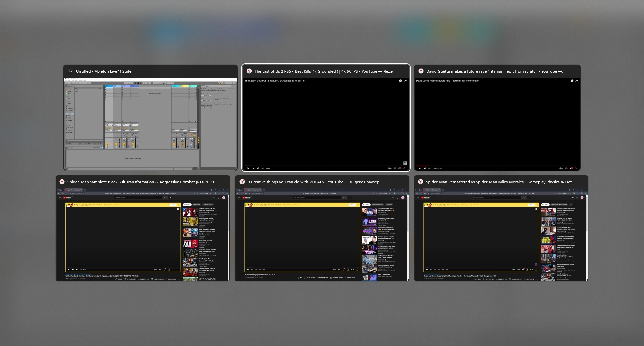Viewport: 644px width, 346px height.
Task: Open notifications bell in Spider-Man Remastered window
Action: [577, 198]
